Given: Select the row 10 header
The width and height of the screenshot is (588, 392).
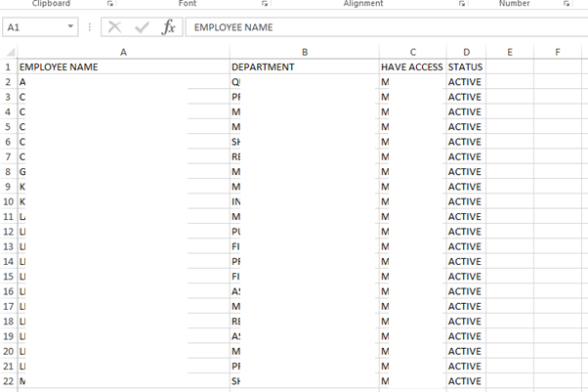Looking at the screenshot, I should click(x=8, y=201).
